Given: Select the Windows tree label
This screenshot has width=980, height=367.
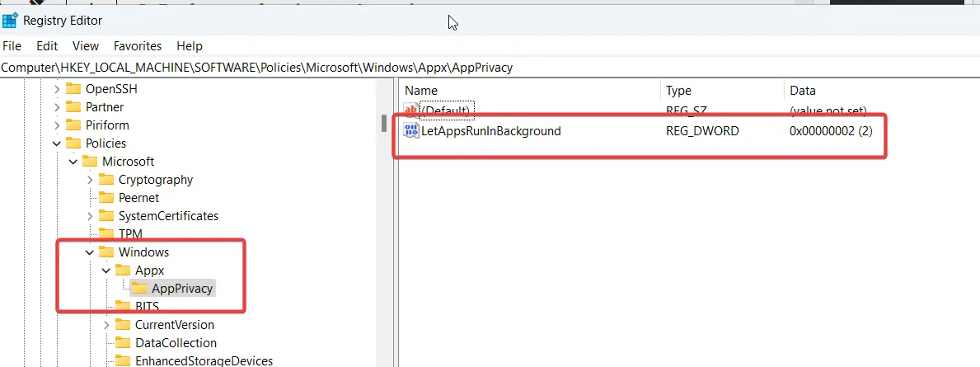Looking at the screenshot, I should click(x=143, y=252).
